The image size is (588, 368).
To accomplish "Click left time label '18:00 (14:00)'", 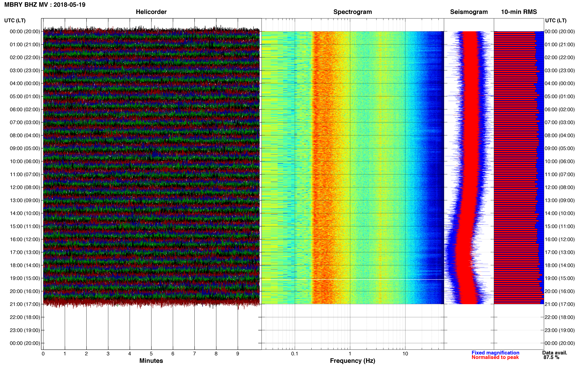I will [x=25, y=265].
